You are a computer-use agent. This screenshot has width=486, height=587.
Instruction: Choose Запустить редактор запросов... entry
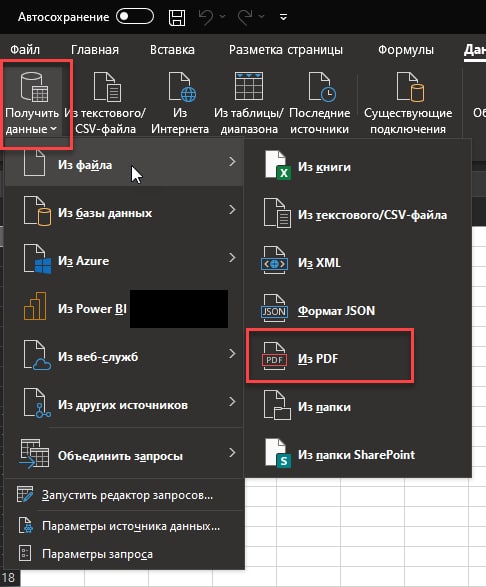[x=124, y=495]
